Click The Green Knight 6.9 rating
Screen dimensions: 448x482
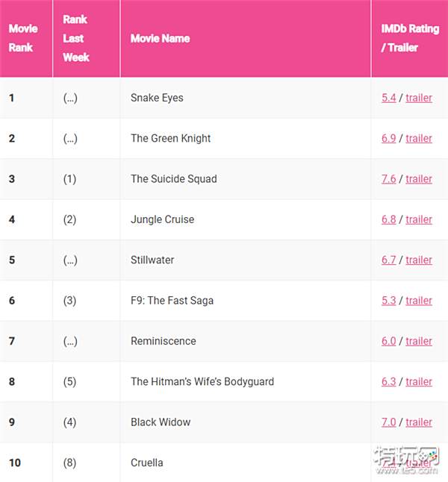click(x=388, y=138)
